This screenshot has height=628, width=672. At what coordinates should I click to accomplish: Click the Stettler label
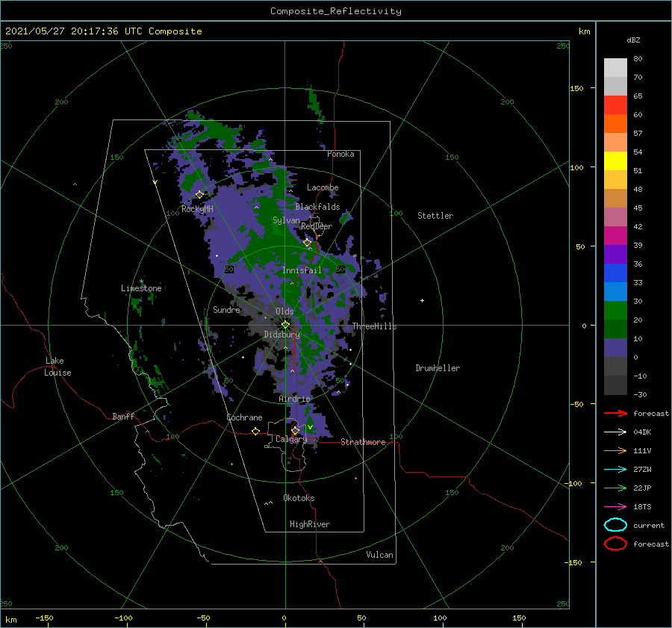[435, 216]
